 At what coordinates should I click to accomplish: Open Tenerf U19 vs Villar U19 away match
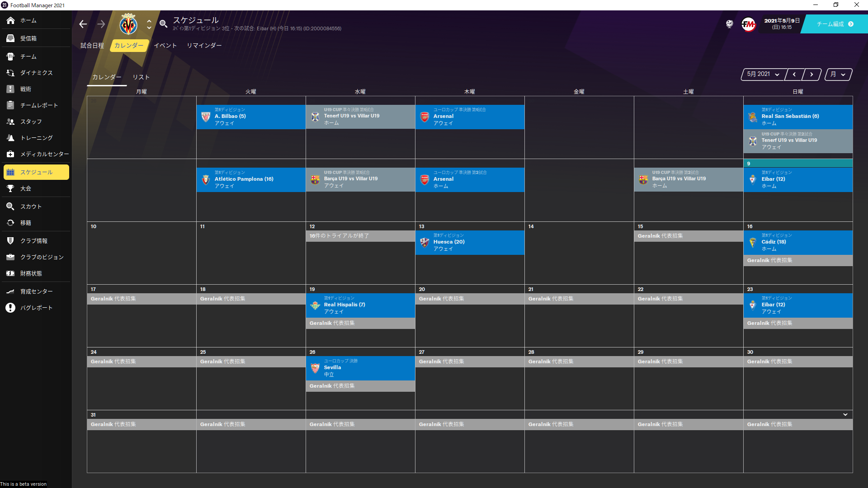click(x=798, y=141)
